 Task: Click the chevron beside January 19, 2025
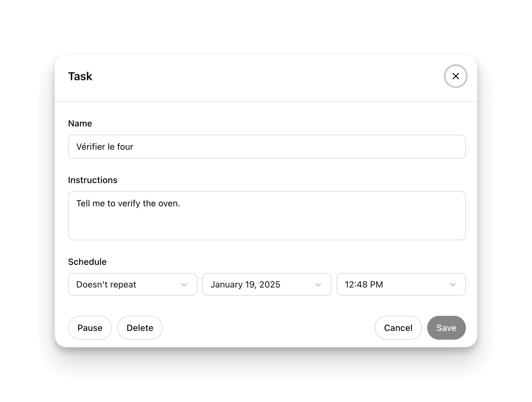pos(318,285)
